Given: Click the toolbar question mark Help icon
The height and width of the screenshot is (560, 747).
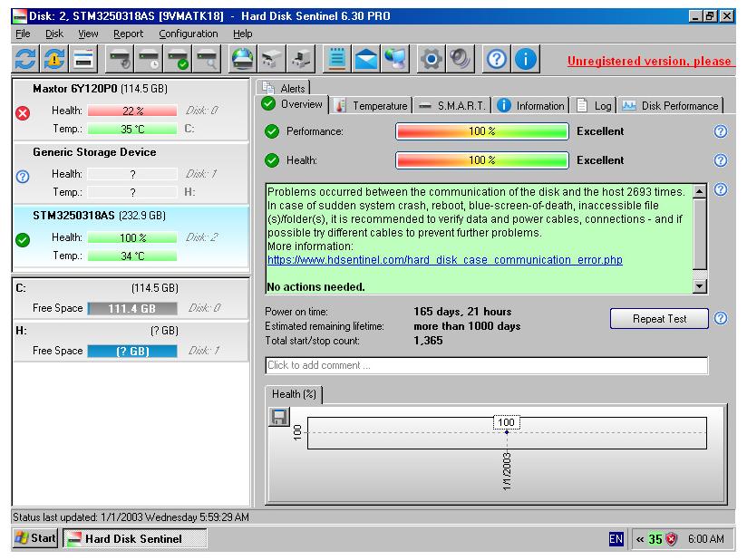Looking at the screenshot, I should (x=497, y=60).
